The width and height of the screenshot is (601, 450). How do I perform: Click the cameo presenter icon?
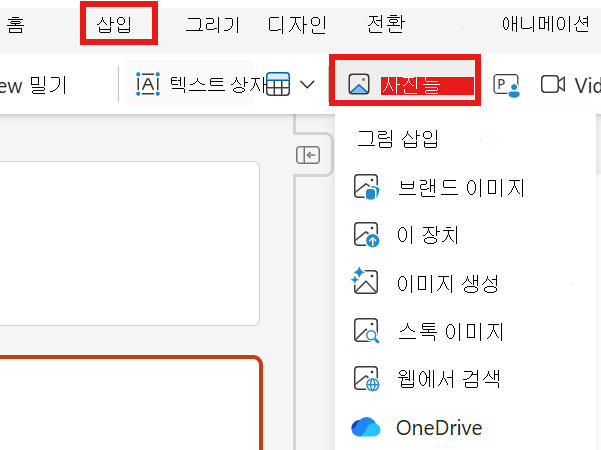pos(506,85)
